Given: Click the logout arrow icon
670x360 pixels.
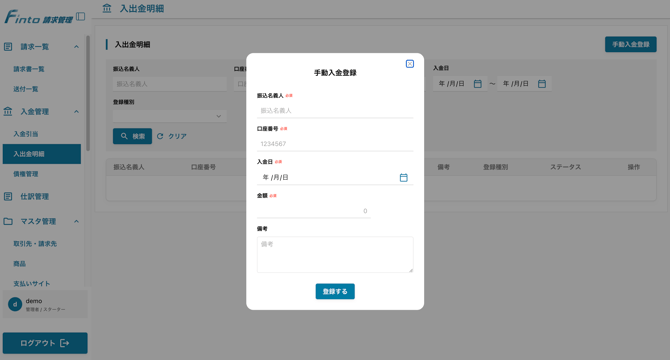Looking at the screenshot, I should pyautogui.click(x=65, y=343).
